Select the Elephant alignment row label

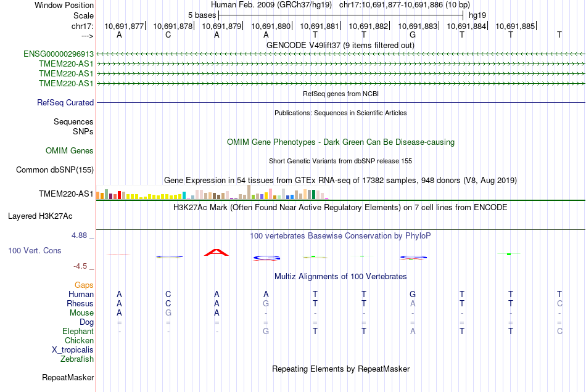78,332
